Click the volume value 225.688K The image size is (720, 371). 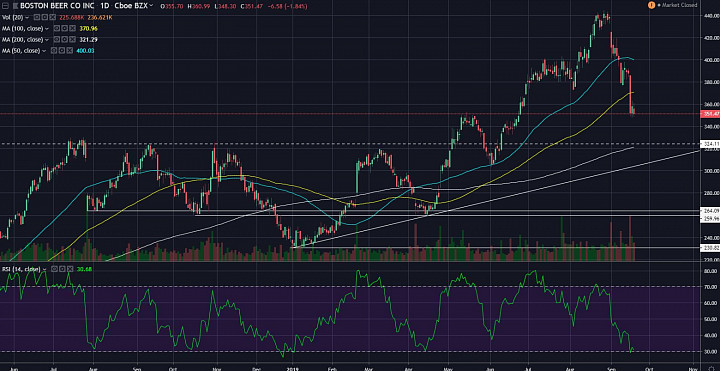[72, 17]
